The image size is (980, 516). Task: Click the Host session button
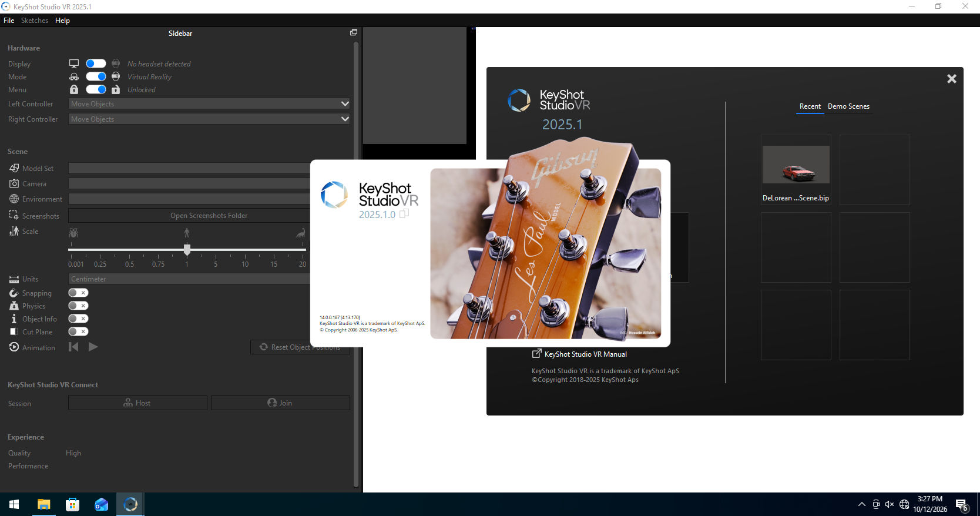137,403
